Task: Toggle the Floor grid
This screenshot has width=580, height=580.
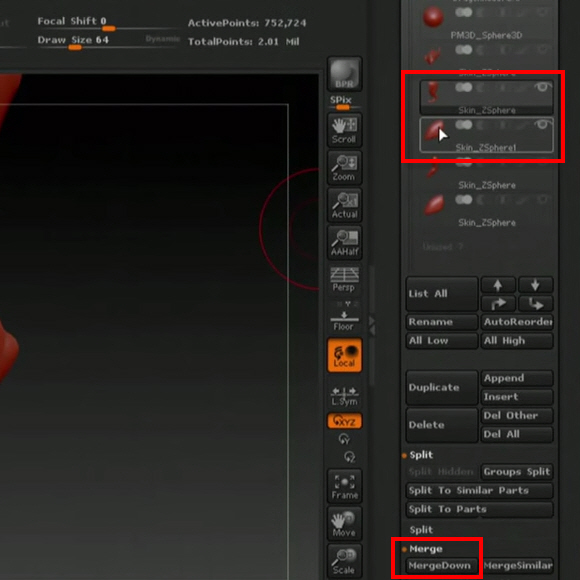Action: tap(344, 317)
